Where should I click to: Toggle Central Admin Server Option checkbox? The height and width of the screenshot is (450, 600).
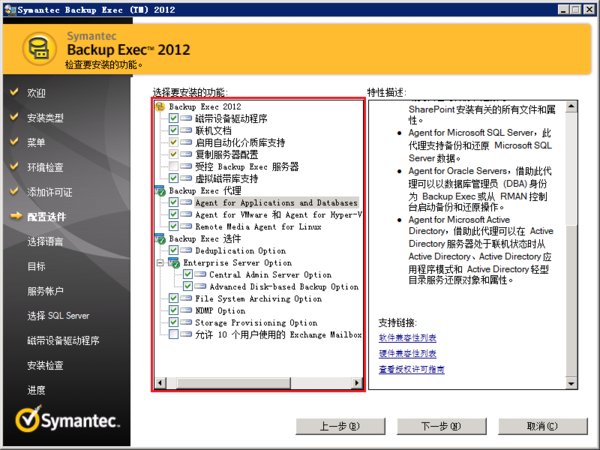[x=188, y=274]
